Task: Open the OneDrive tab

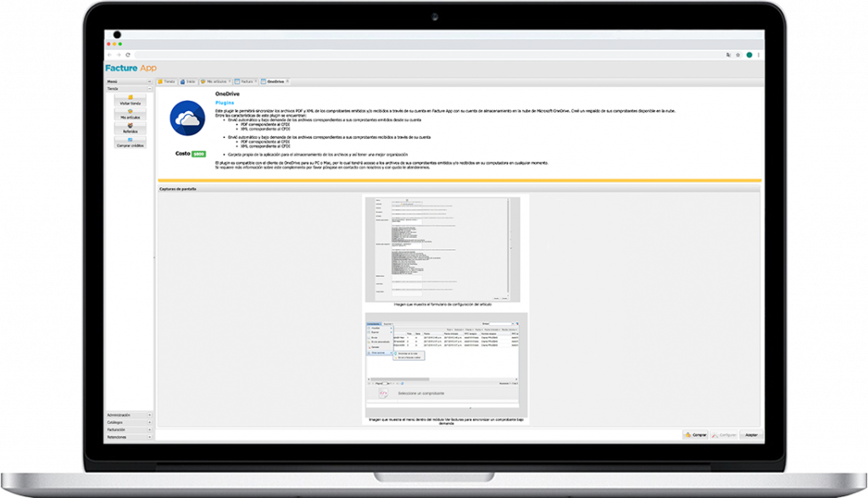Action: click(273, 80)
